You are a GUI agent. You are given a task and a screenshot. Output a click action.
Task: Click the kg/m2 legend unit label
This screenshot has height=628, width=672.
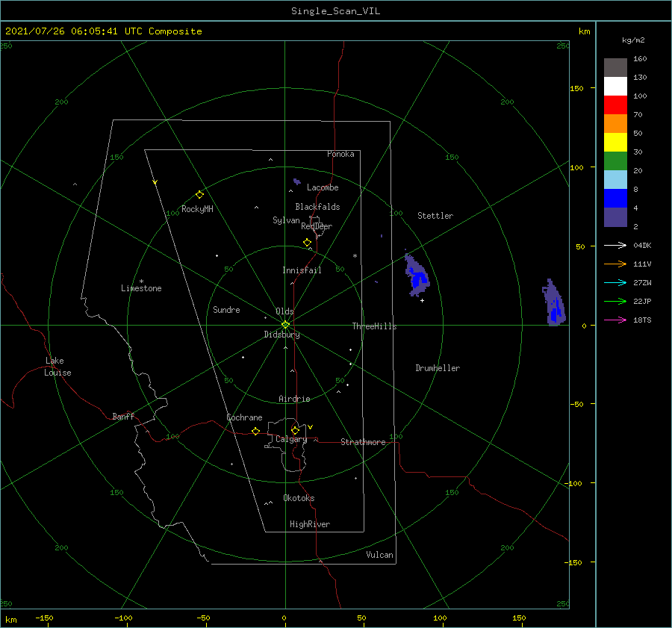633,40
